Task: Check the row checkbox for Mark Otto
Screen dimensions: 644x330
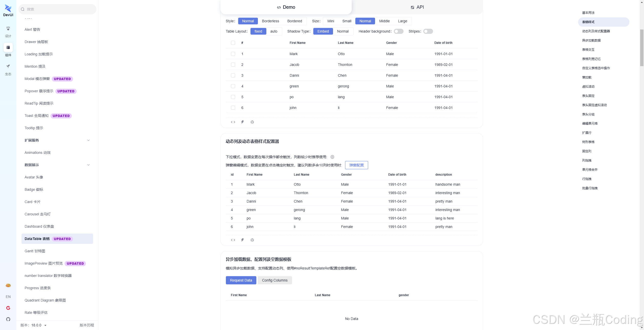Action: [233, 54]
